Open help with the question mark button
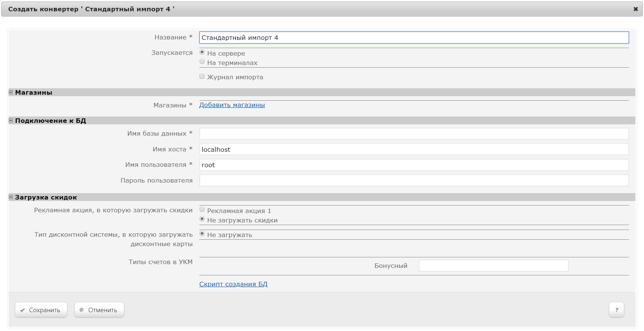 (x=616, y=310)
